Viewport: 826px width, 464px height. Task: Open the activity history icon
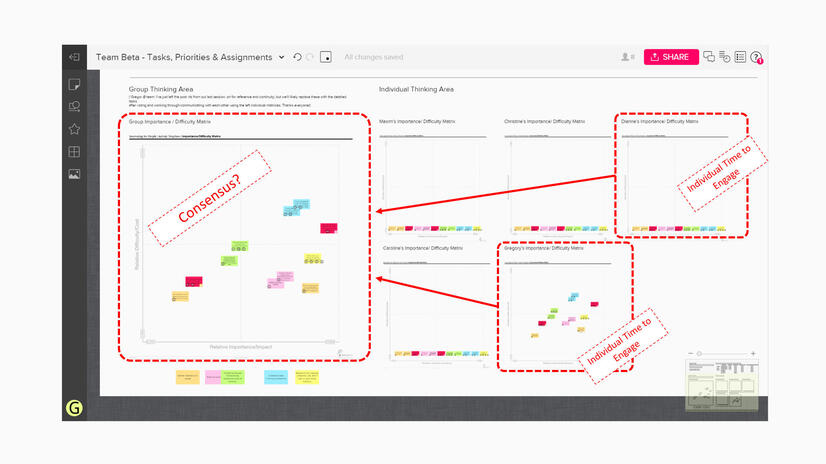724,57
